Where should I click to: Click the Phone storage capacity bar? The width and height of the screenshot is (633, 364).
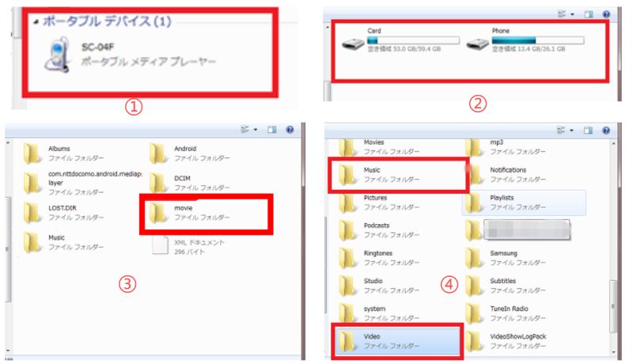[538, 40]
